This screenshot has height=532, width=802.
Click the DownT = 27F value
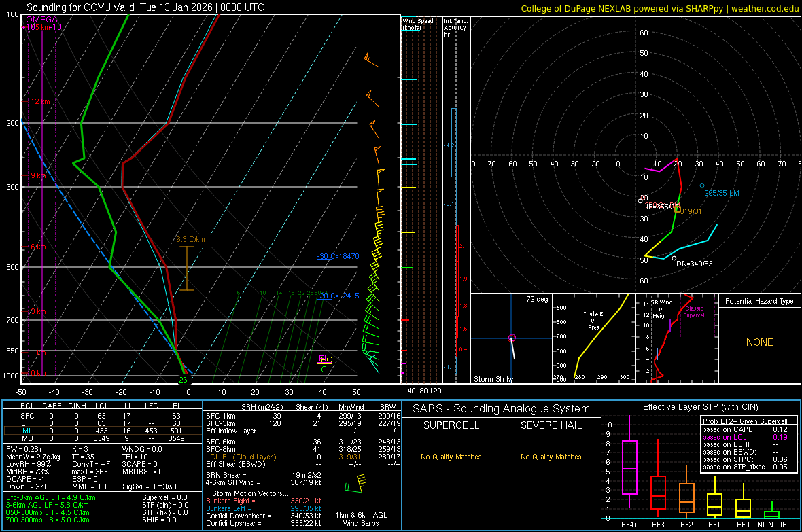pos(27,486)
